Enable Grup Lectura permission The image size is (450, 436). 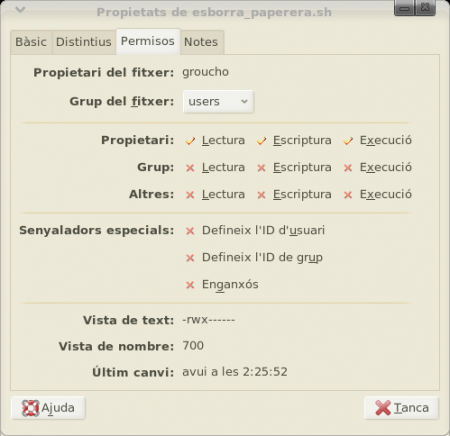[x=190, y=168]
